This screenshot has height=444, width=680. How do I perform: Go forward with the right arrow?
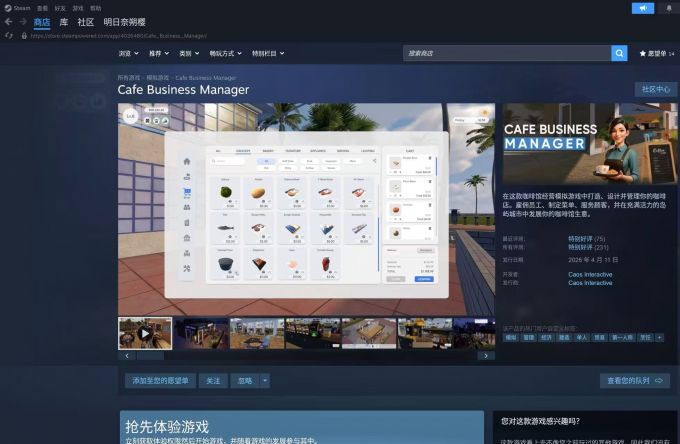pos(23,22)
